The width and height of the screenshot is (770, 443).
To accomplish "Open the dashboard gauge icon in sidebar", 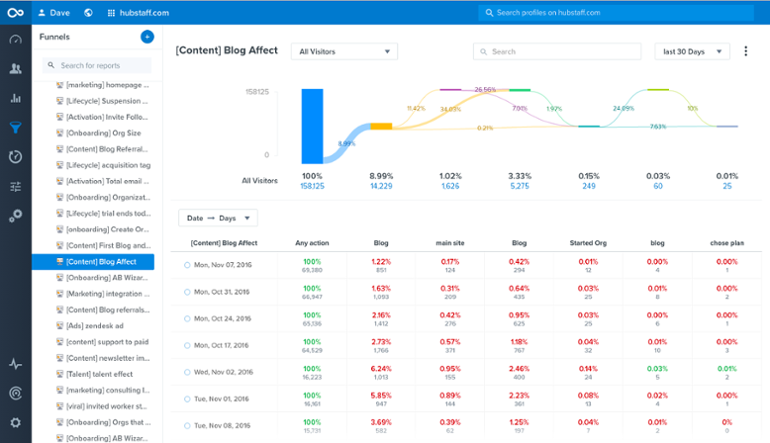I will point(16,40).
